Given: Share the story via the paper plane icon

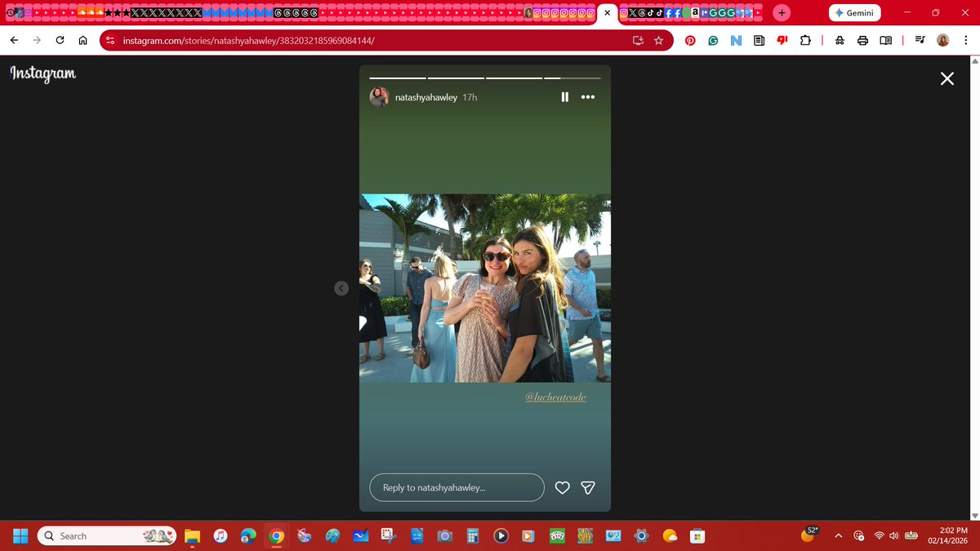Looking at the screenshot, I should 588,487.
